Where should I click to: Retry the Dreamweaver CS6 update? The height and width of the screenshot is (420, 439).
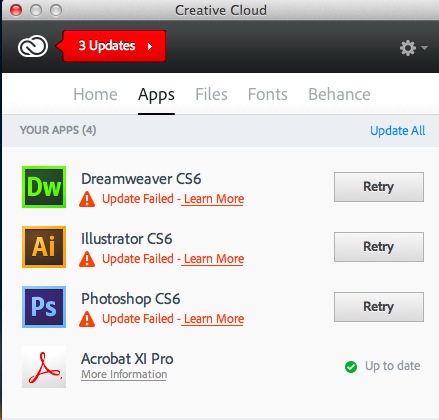(379, 187)
